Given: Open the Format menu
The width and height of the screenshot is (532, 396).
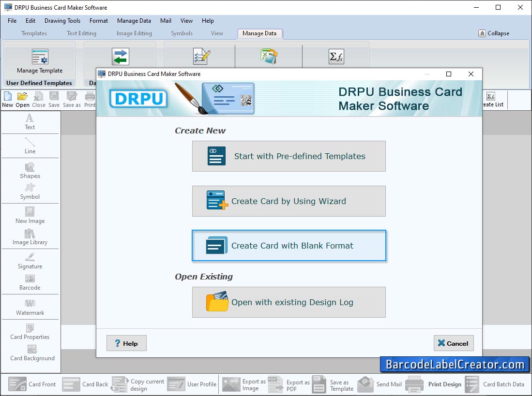Looking at the screenshot, I should tap(99, 21).
